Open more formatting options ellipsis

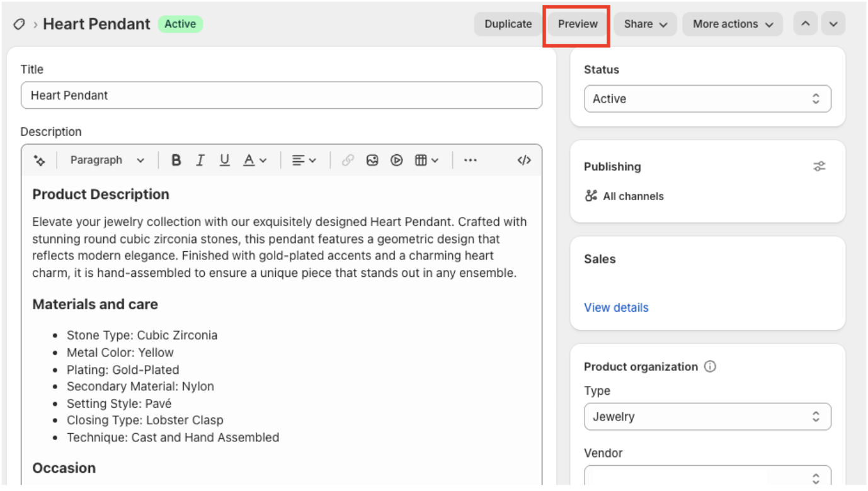click(x=471, y=161)
